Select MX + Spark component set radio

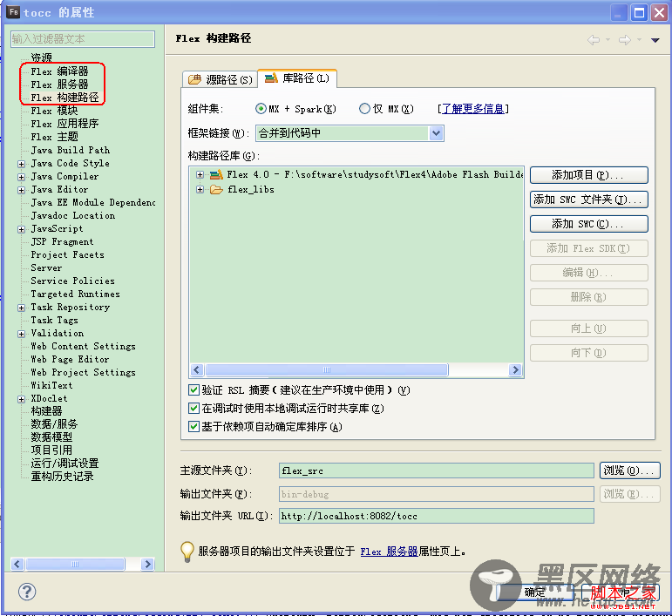(261, 109)
